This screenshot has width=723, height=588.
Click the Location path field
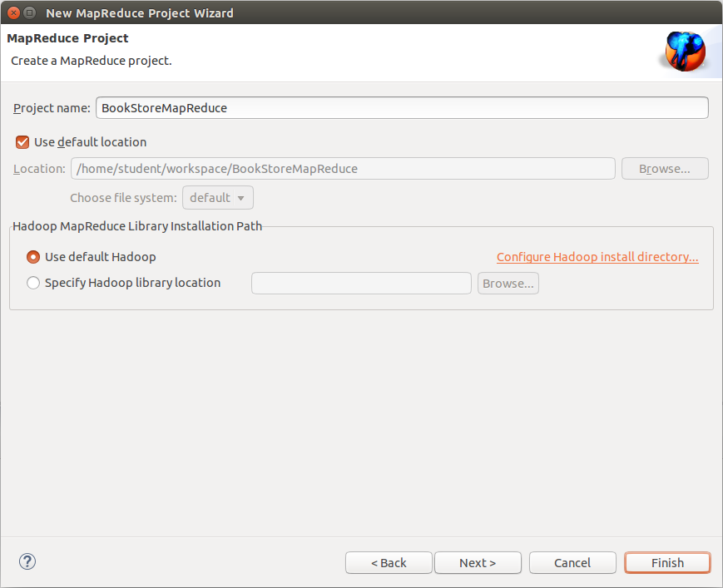pyautogui.click(x=343, y=169)
